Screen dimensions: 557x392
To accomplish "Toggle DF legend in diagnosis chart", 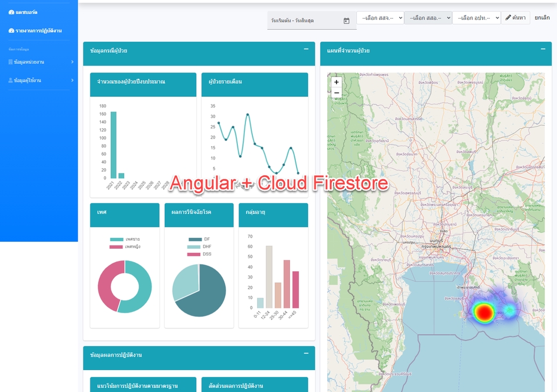I will 199,239.
